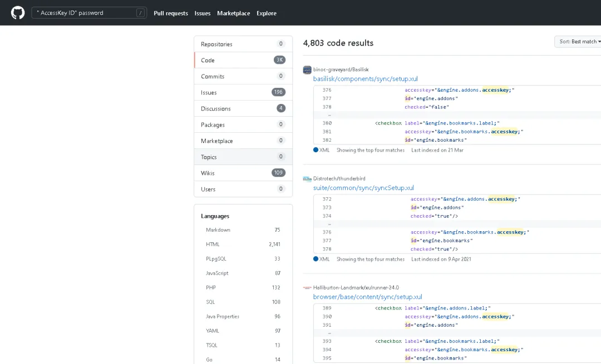Filter results by SQL language

click(x=243, y=302)
